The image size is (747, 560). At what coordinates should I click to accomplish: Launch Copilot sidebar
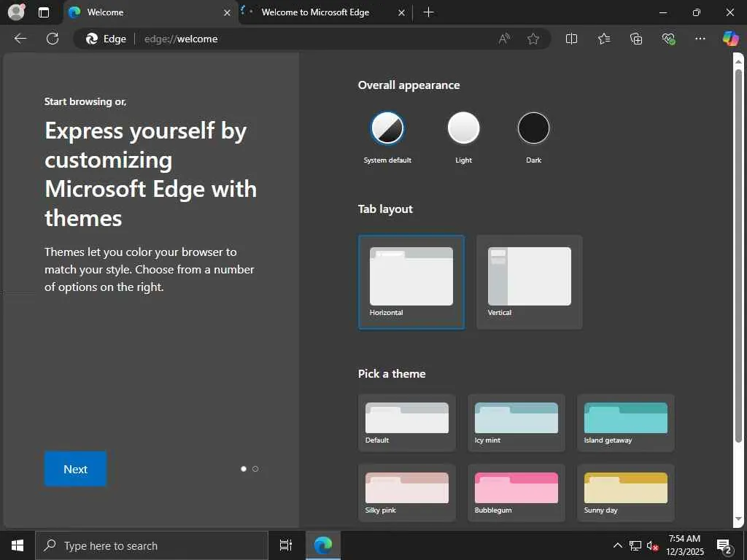pyautogui.click(x=730, y=39)
